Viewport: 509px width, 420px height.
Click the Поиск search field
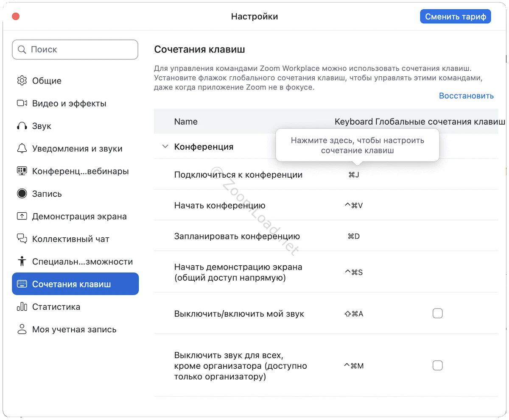pyautogui.click(x=75, y=50)
